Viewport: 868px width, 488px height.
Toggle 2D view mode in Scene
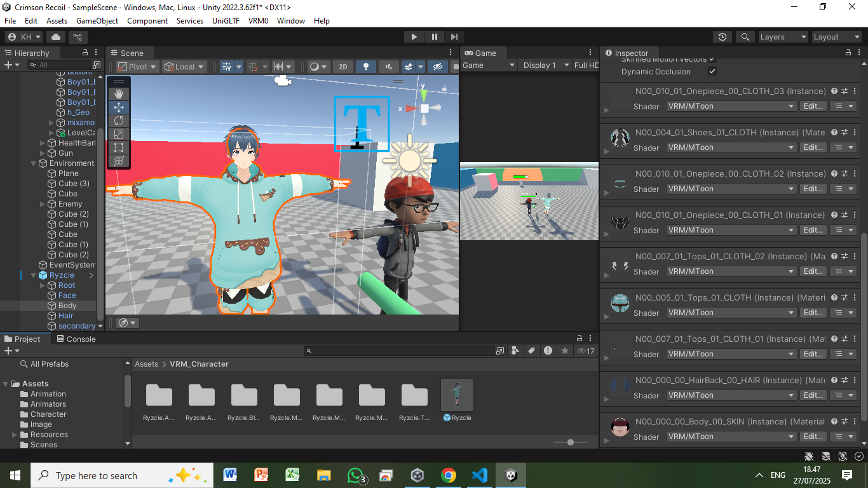pyautogui.click(x=343, y=67)
